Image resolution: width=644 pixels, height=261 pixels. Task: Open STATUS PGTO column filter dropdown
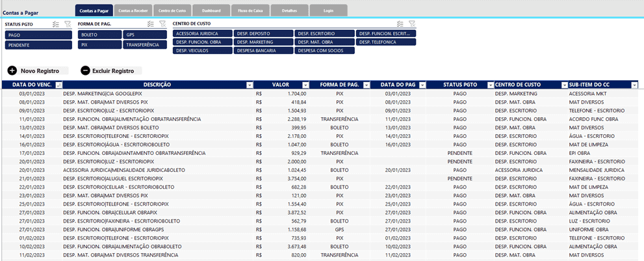(490, 85)
